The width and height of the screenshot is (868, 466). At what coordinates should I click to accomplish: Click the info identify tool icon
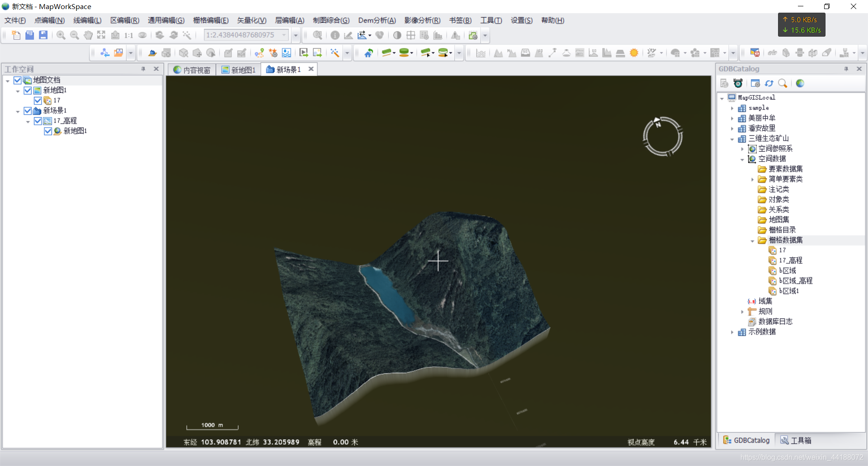(335, 35)
